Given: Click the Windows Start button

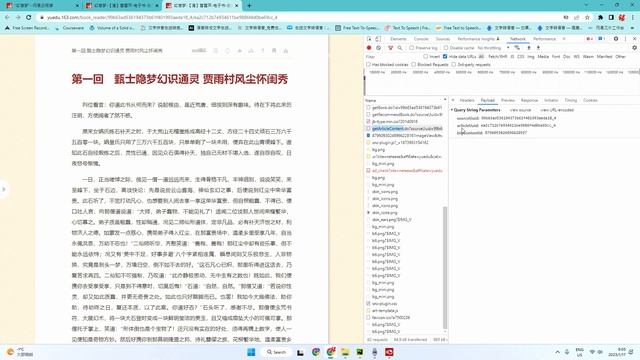Looking at the screenshot, I should click(251, 352).
